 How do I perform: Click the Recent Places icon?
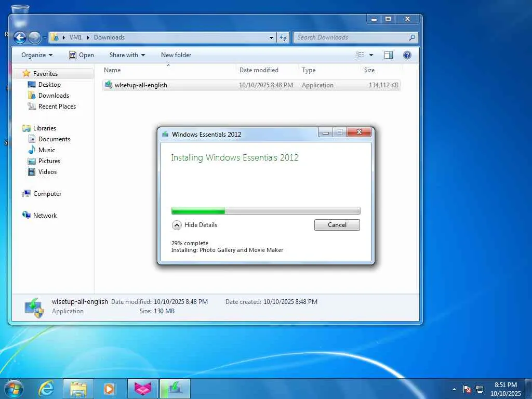point(32,106)
